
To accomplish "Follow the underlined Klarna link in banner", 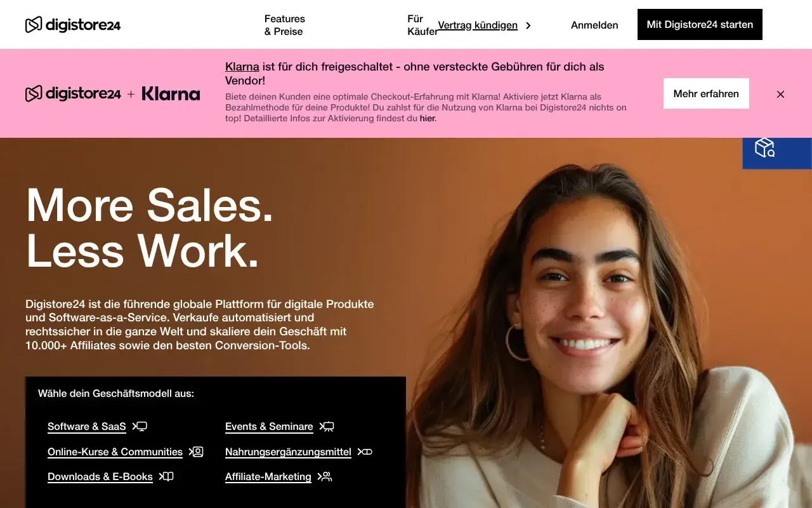I will [x=242, y=67].
